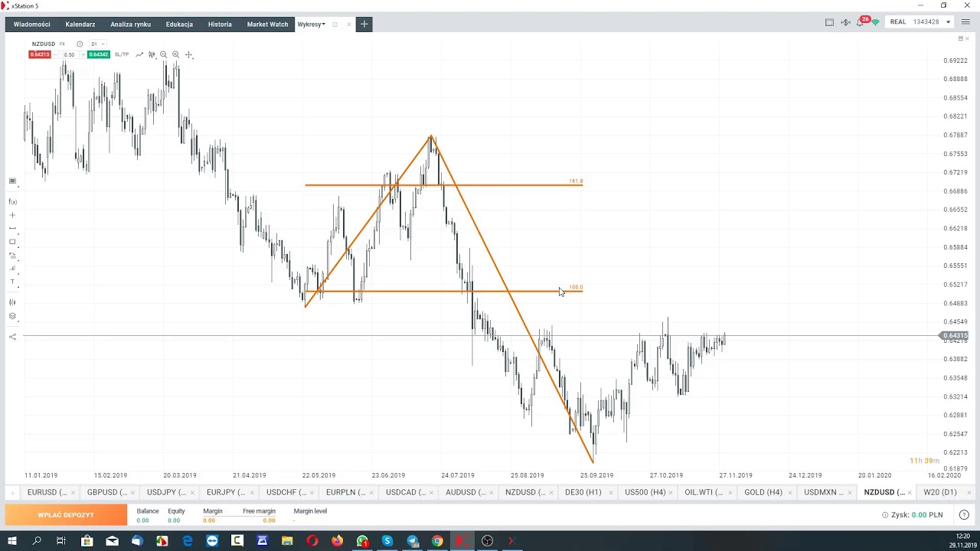Viewport: 980px width, 551px height.
Task: Select the crosshair cursor tool
Action: coord(189,55)
